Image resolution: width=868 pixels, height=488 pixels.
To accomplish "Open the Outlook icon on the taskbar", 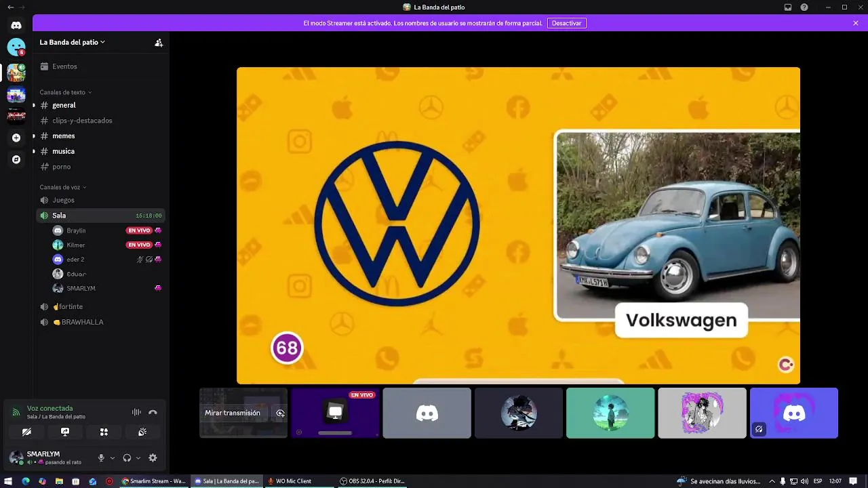I will (92, 481).
